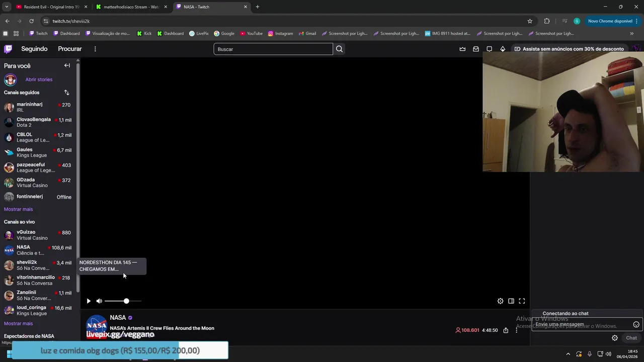Click the search magnifier button
644x362 pixels.
click(x=339, y=49)
